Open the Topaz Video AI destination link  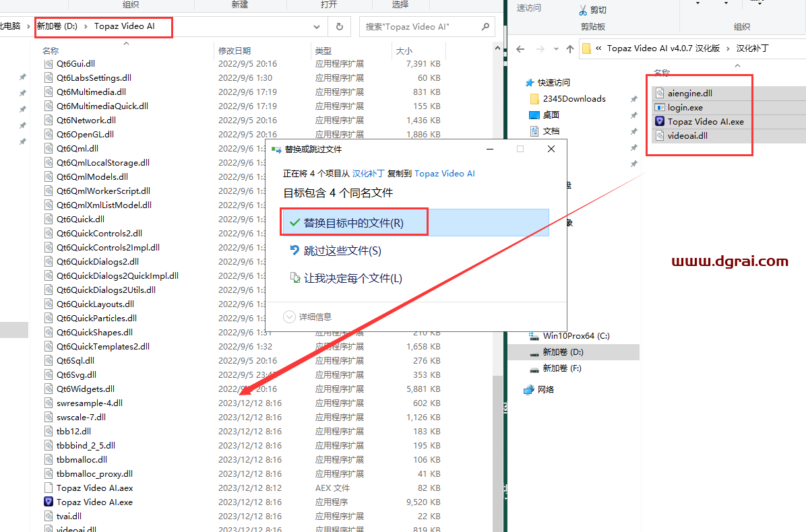click(445, 174)
